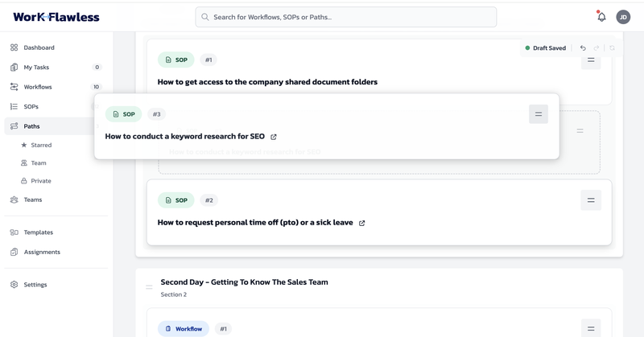Click the redo arrow icon

(x=597, y=48)
